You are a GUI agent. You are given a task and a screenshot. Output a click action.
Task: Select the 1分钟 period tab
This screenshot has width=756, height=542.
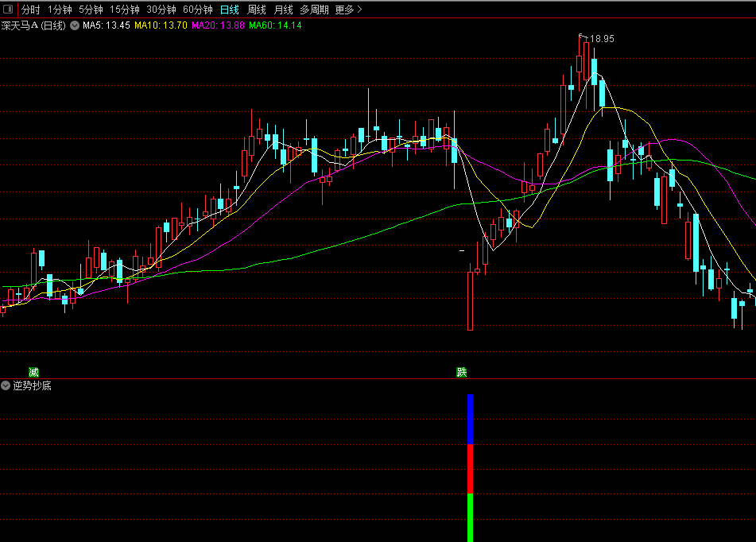pos(60,10)
